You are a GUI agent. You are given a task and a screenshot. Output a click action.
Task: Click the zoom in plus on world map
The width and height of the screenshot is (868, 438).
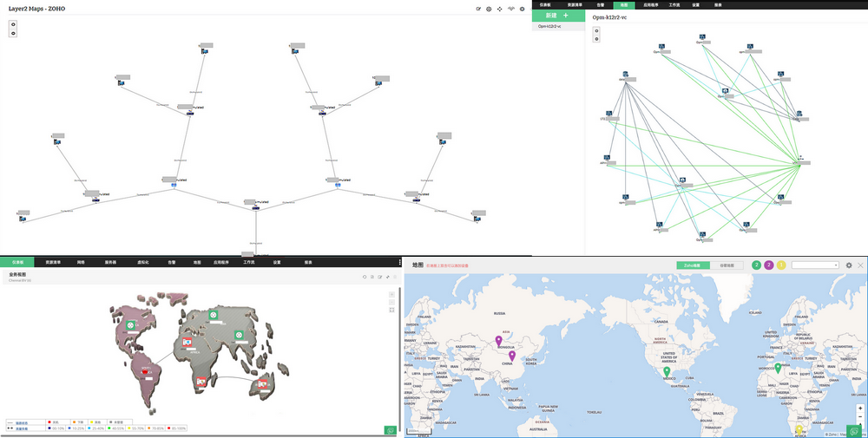tap(859, 408)
